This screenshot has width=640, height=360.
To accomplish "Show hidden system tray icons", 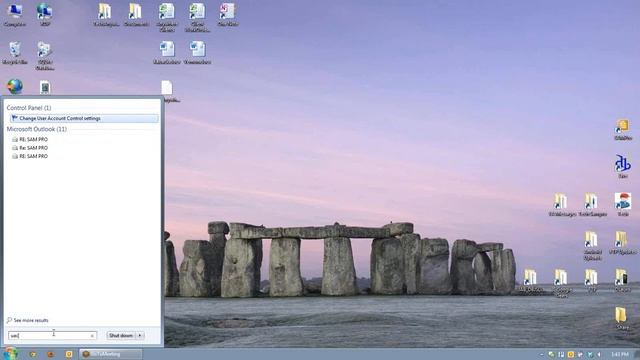I will click(542, 354).
